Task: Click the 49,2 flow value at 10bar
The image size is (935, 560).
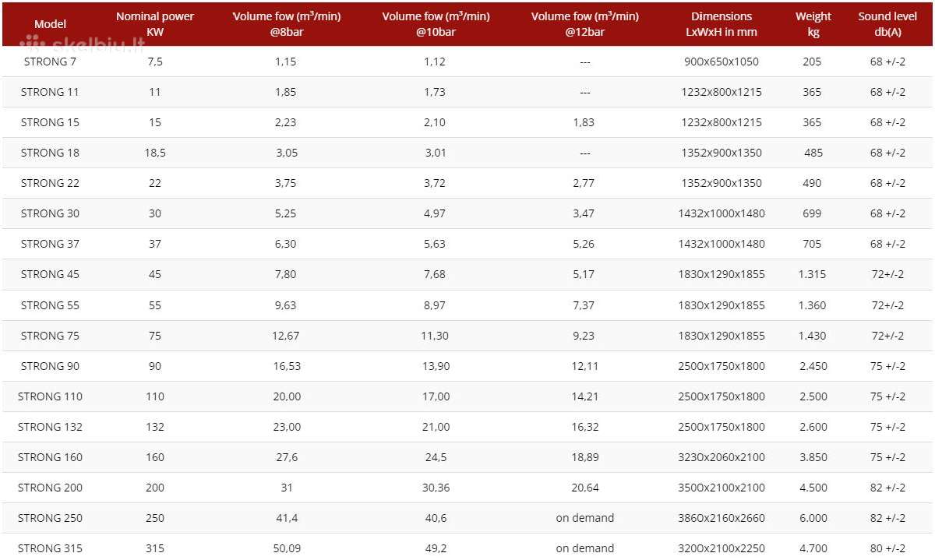Action: 435,548
